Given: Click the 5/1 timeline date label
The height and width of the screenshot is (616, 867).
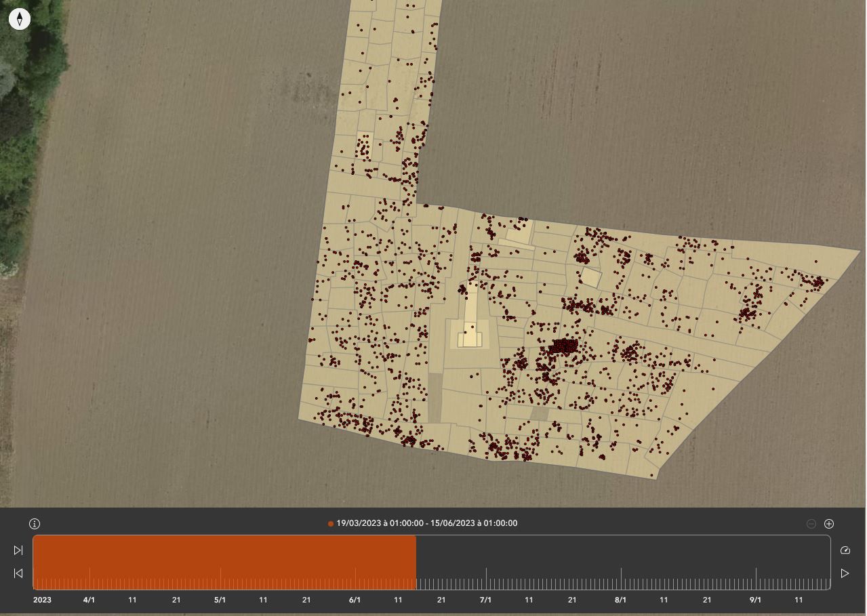Looking at the screenshot, I should (x=220, y=600).
